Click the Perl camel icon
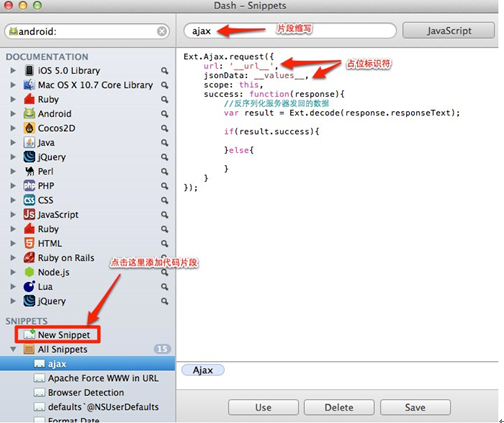Image resolution: width=504 pixels, height=423 pixels. click(x=29, y=171)
